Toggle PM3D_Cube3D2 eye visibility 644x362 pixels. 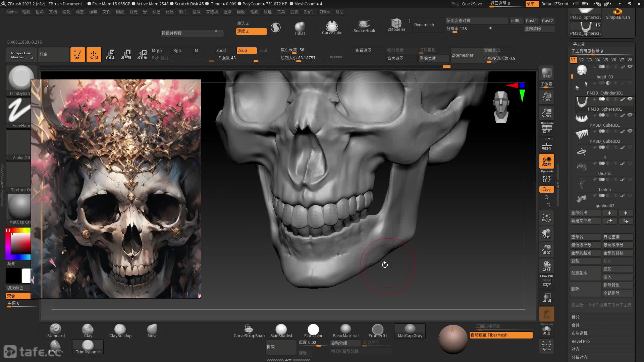[630, 131]
